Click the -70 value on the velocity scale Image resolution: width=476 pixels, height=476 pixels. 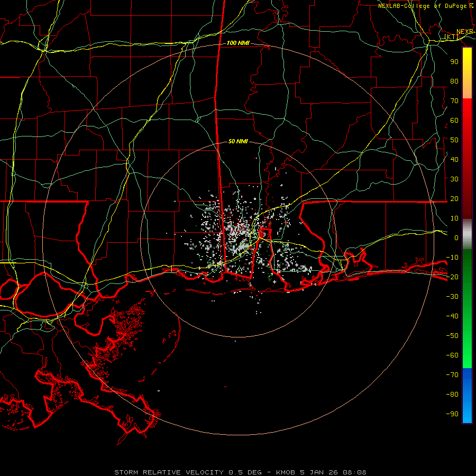click(x=452, y=375)
